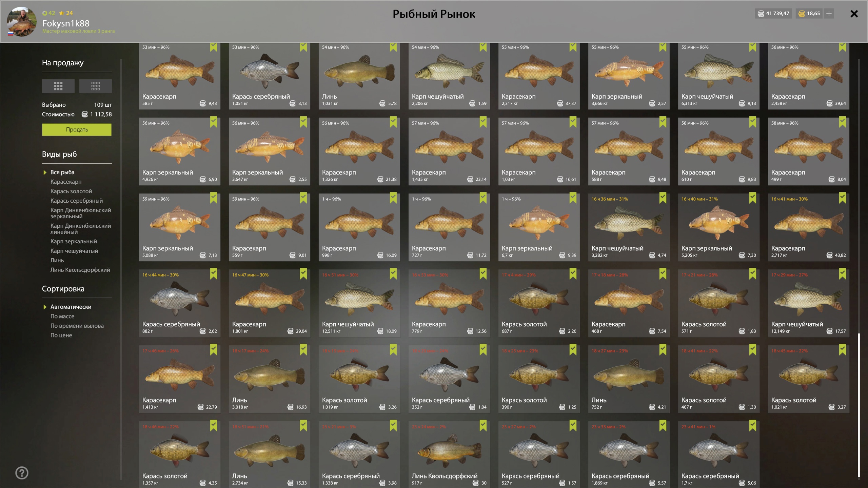Viewport: 868px width, 488px height.
Task: Filter list by Линь Квольсдорфский
Action: 80,270
